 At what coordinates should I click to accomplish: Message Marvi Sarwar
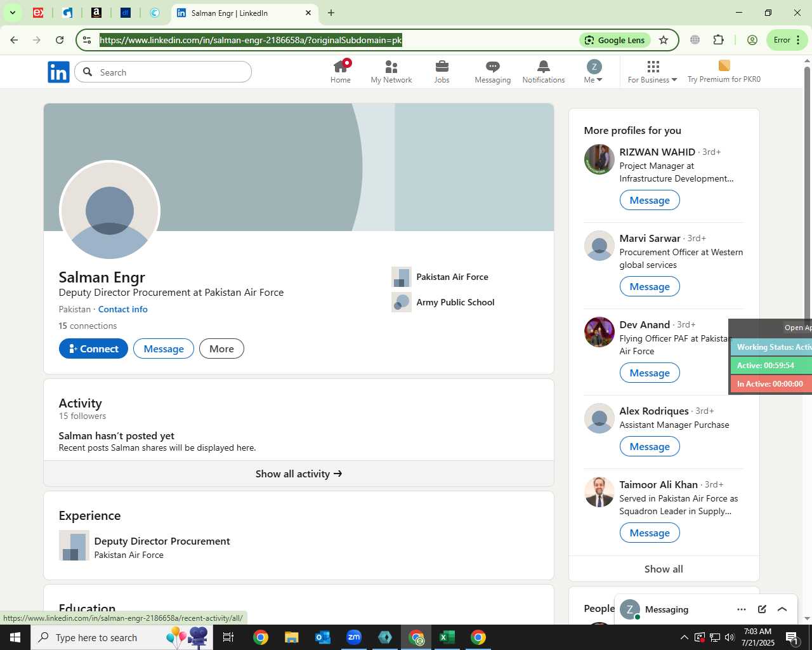[x=650, y=286]
